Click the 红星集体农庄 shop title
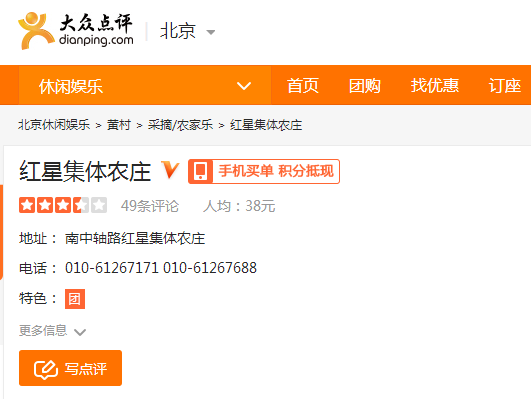Screen dimensions: 531x399 pos(85,171)
